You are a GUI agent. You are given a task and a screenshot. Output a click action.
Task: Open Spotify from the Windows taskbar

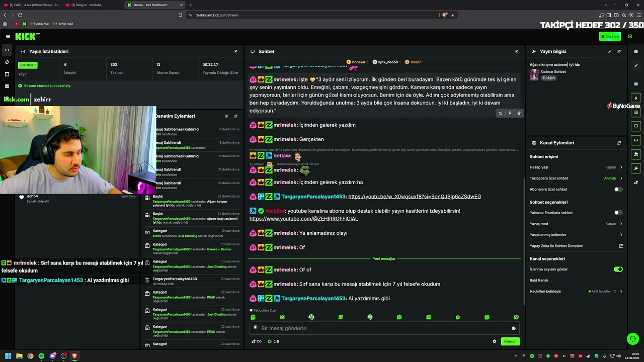(41, 356)
